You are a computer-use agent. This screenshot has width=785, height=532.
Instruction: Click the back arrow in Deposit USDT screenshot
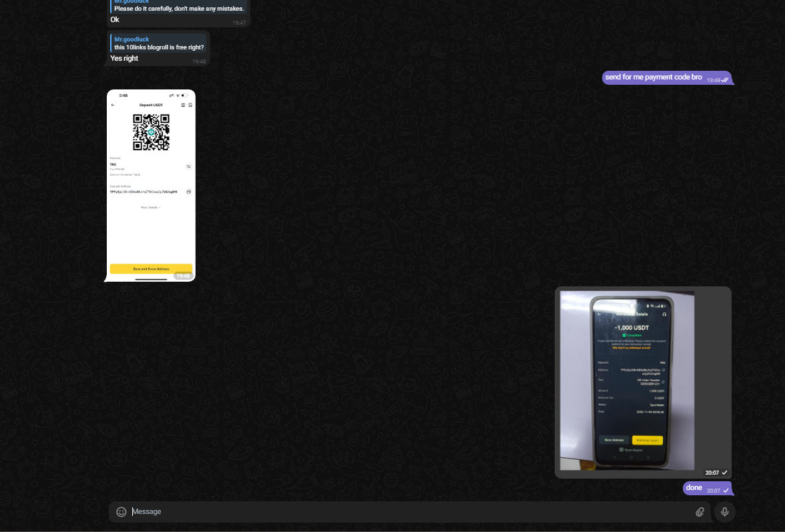[x=113, y=105]
